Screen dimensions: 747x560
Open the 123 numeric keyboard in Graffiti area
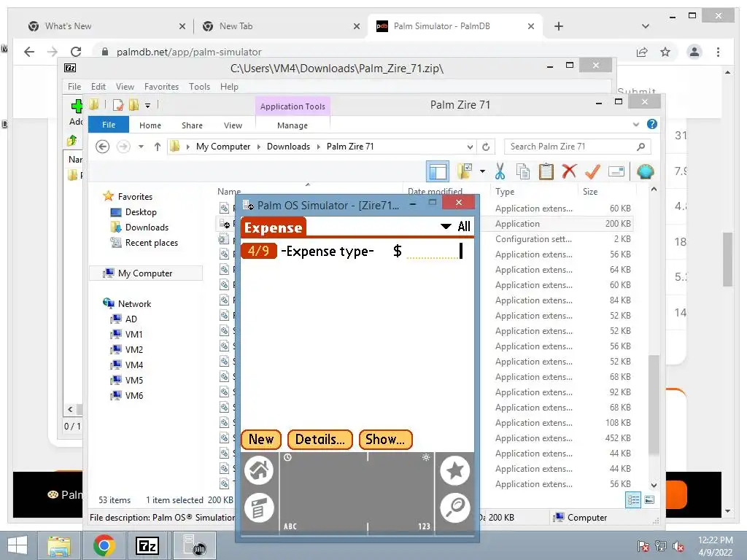424,526
